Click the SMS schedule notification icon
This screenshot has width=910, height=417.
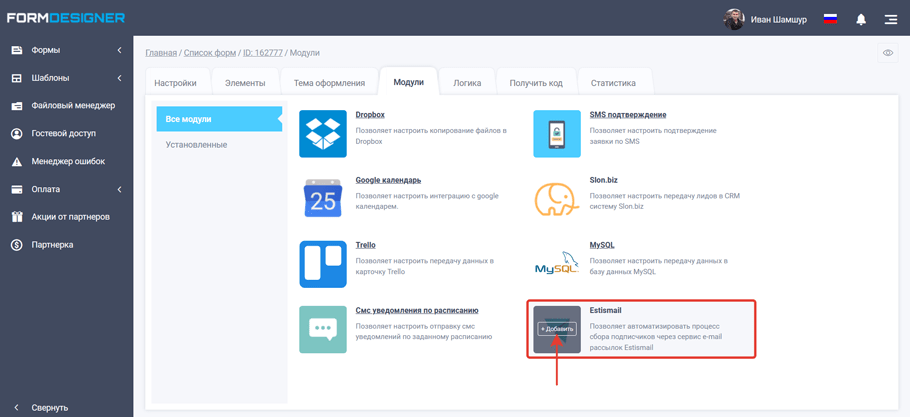click(323, 329)
